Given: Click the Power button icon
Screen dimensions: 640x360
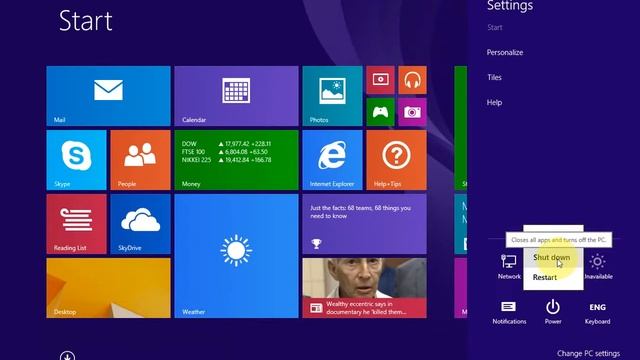Looking at the screenshot, I should point(553,312).
